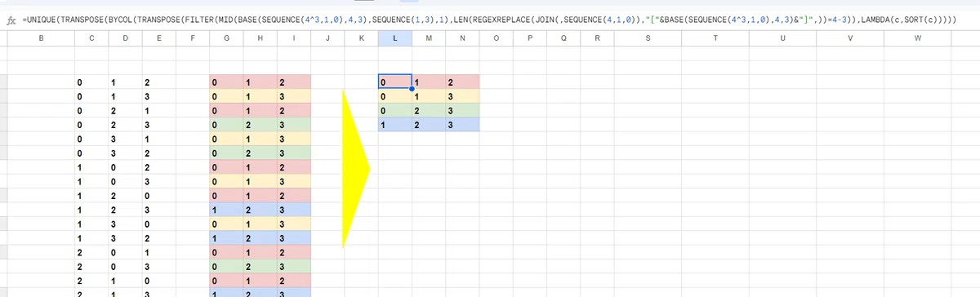Select the green cell with 3 in column N
The image size is (980, 297).
pyautogui.click(x=462, y=110)
